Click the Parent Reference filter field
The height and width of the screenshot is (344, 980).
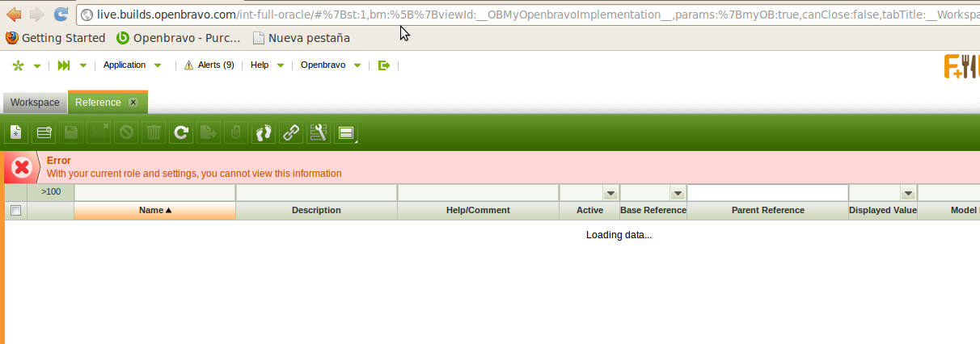[767, 193]
